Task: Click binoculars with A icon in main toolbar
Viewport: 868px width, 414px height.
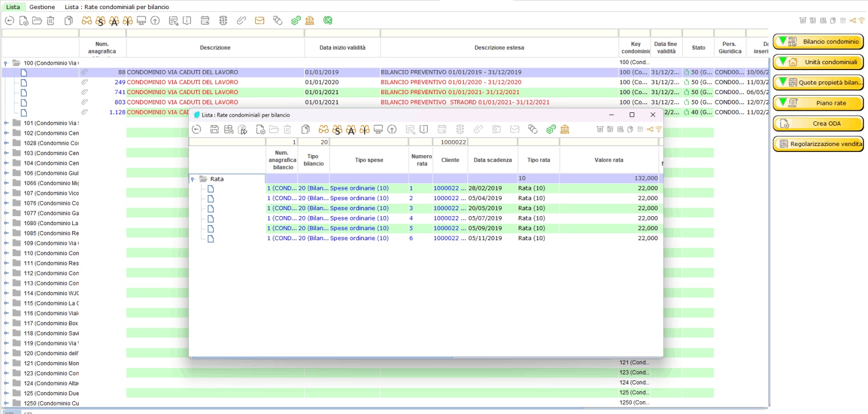Action: point(114,21)
